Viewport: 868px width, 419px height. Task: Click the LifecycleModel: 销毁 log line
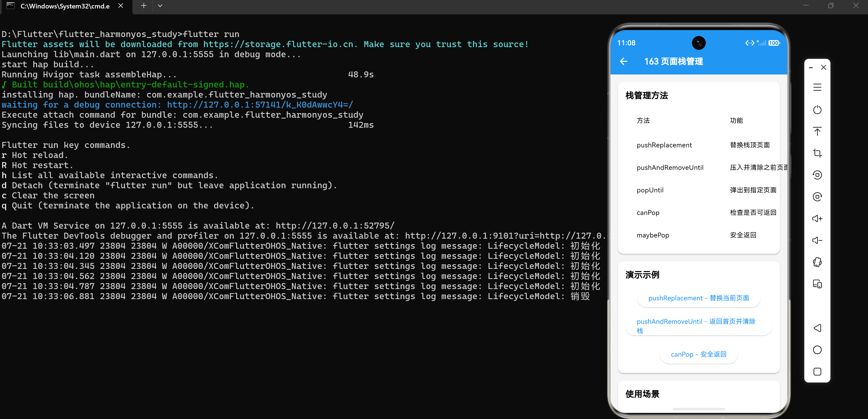296,296
